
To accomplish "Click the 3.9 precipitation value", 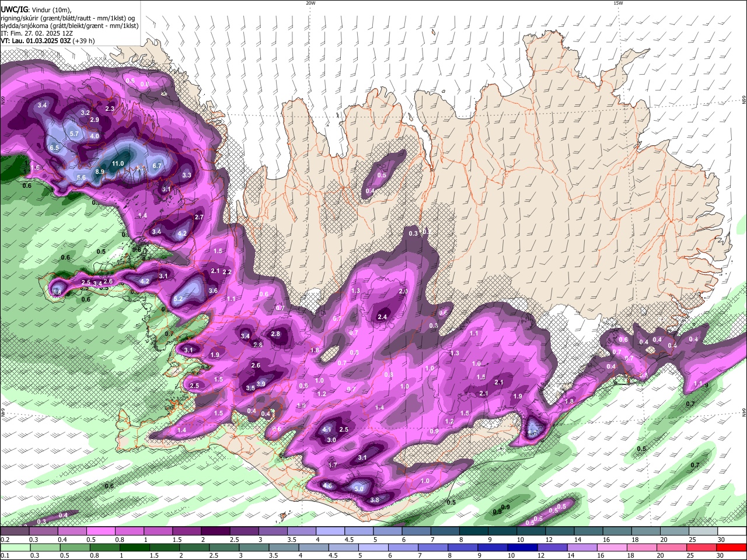I will [x=261, y=384].
